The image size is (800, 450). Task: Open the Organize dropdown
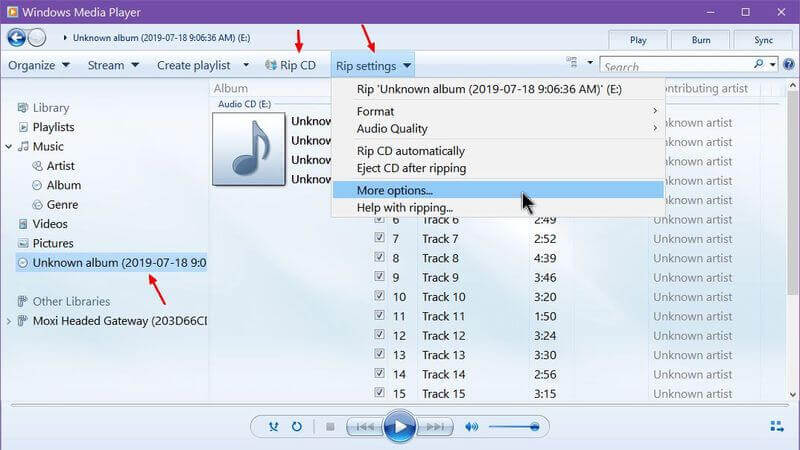tap(39, 65)
